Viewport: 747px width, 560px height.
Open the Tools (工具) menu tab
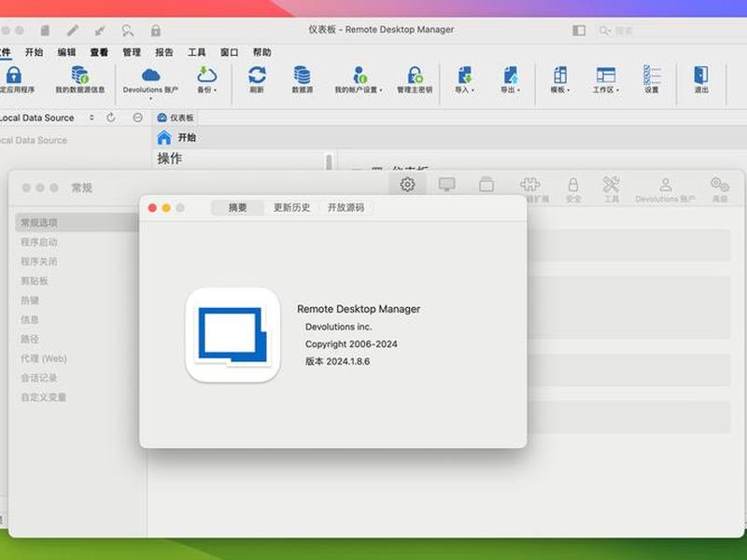tap(196, 52)
